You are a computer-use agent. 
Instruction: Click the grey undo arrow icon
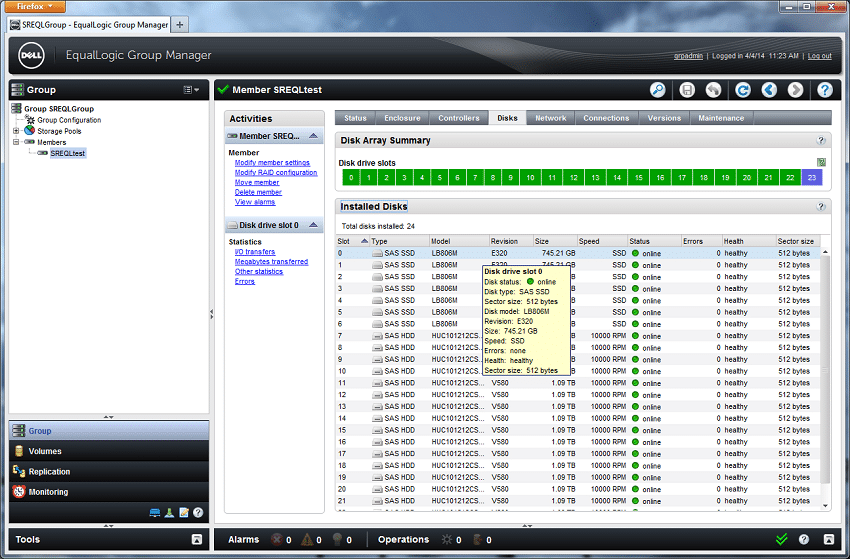(713, 90)
